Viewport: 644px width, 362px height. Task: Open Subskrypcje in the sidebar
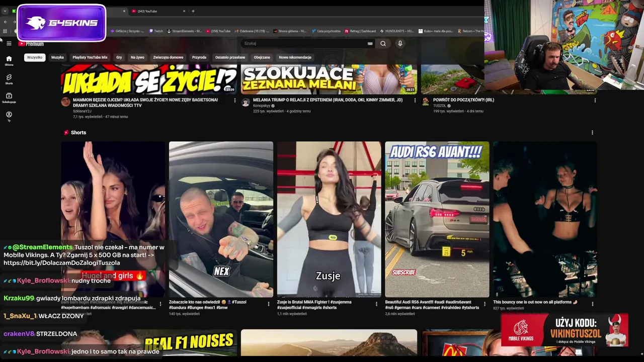tap(9, 98)
